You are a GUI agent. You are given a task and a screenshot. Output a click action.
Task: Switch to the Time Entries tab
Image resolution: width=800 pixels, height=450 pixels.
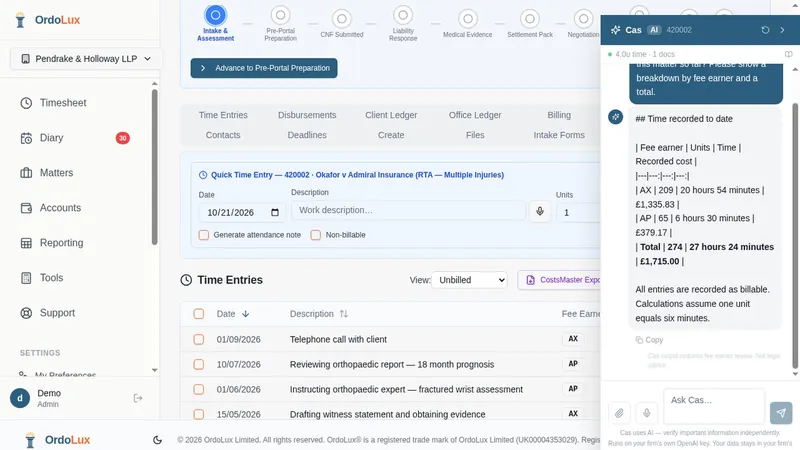point(223,115)
